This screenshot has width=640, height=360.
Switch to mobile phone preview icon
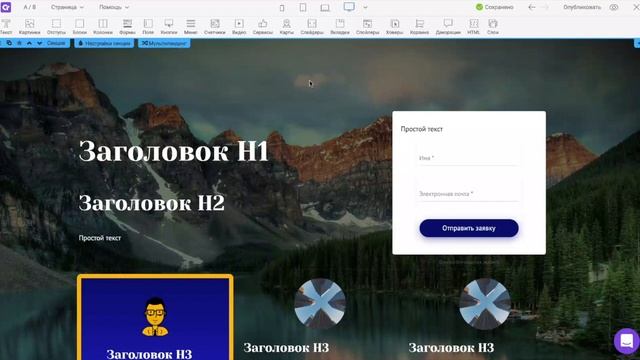tap(282, 7)
